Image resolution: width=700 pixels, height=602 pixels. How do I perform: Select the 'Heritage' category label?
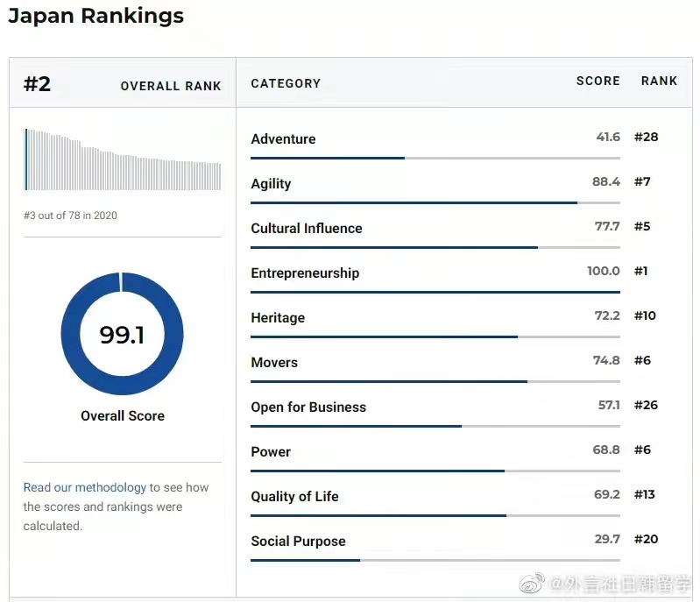pyautogui.click(x=278, y=318)
